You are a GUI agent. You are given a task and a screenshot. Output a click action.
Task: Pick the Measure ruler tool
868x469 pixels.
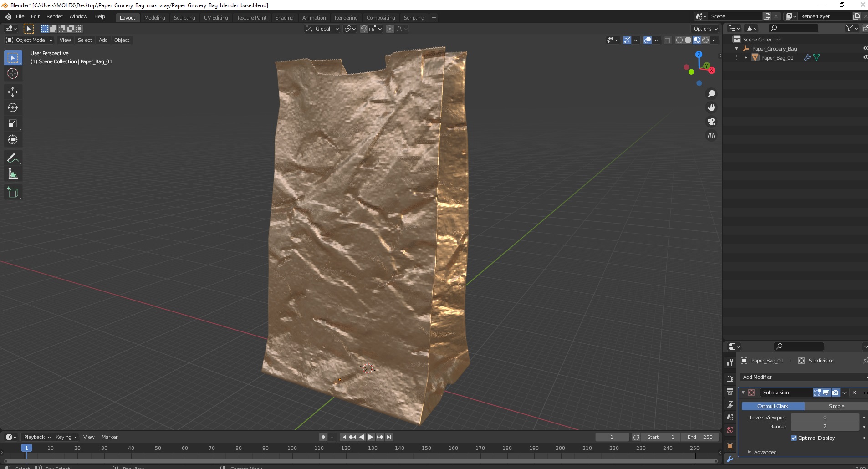[x=13, y=174]
